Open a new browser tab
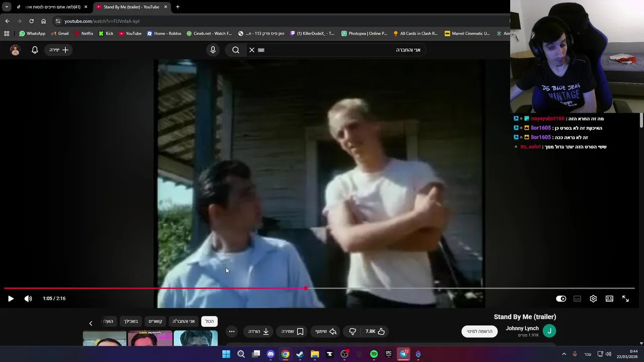 178,7
